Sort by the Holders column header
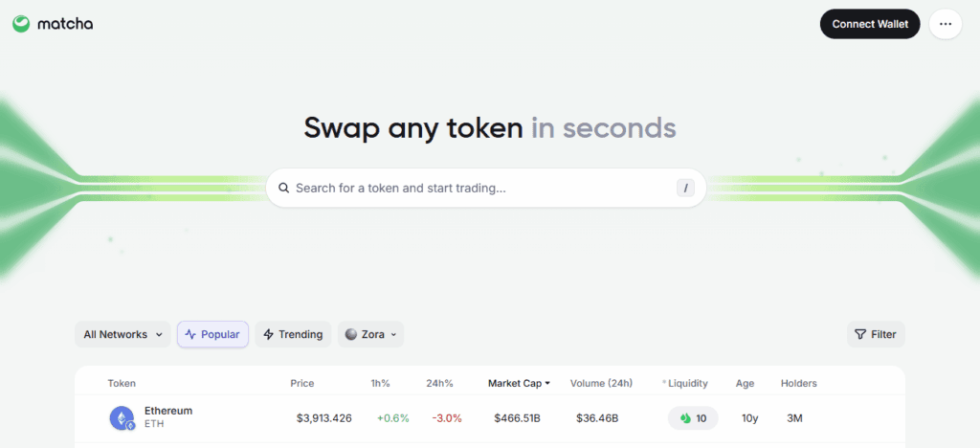 click(799, 384)
